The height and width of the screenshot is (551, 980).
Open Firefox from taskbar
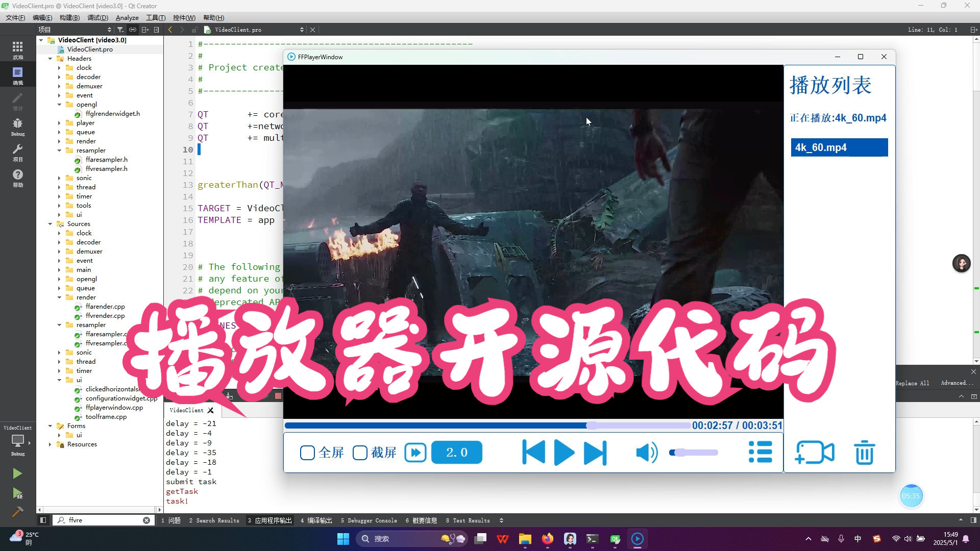click(x=548, y=539)
